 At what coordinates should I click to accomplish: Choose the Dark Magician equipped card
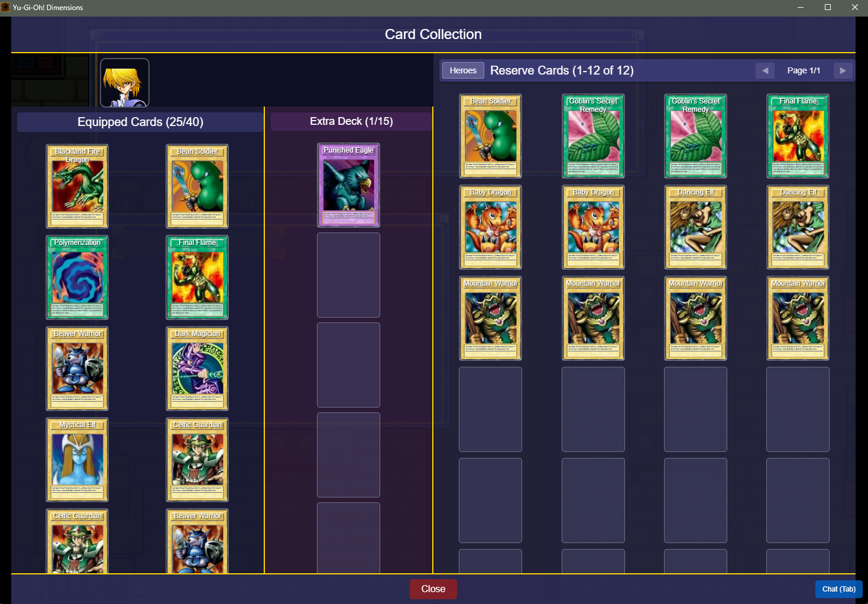(197, 369)
